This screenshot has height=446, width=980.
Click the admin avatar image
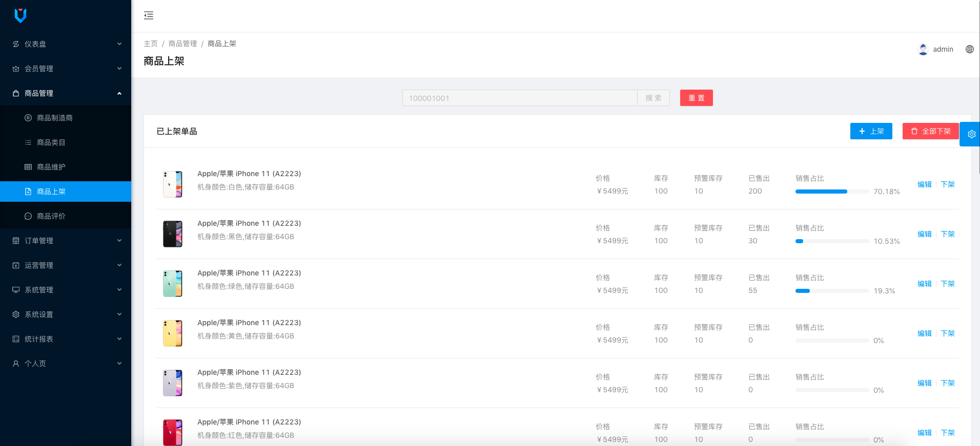pyautogui.click(x=923, y=49)
